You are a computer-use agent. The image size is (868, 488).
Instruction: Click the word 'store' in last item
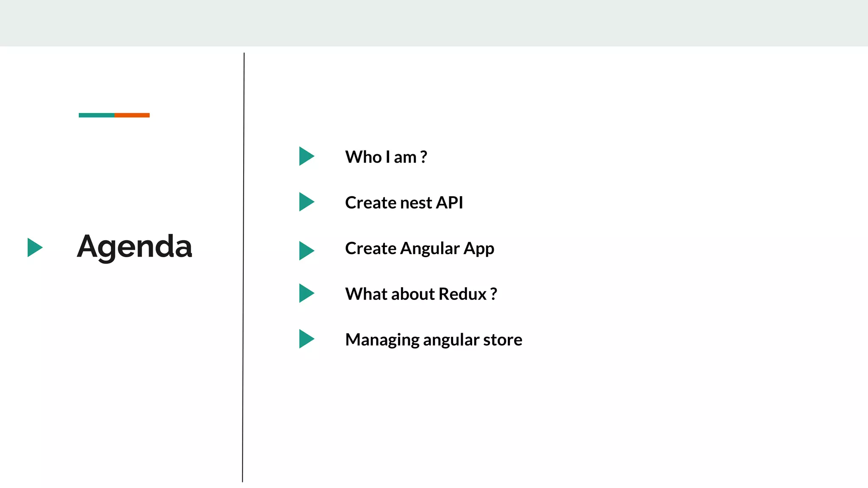(503, 340)
